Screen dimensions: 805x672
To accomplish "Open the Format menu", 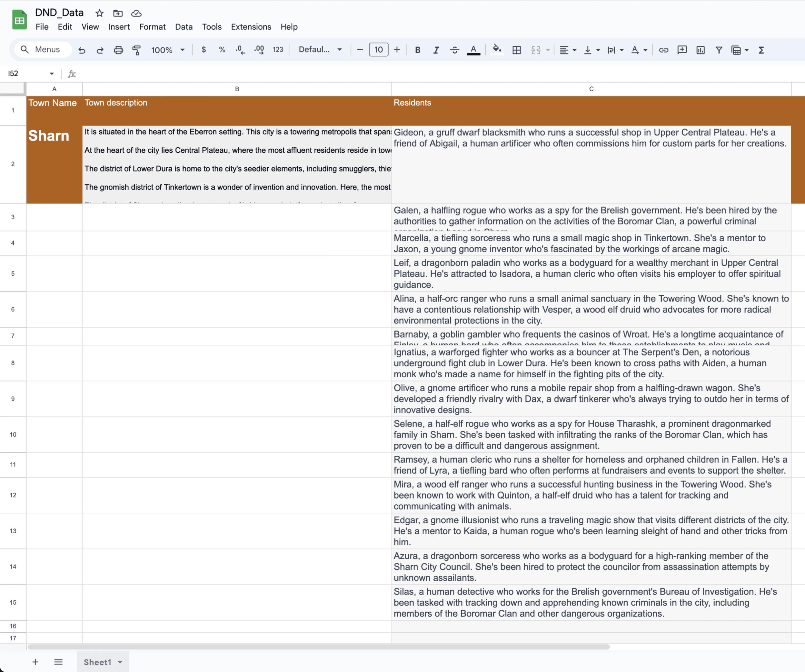I will pyautogui.click(x=152, y=27).
